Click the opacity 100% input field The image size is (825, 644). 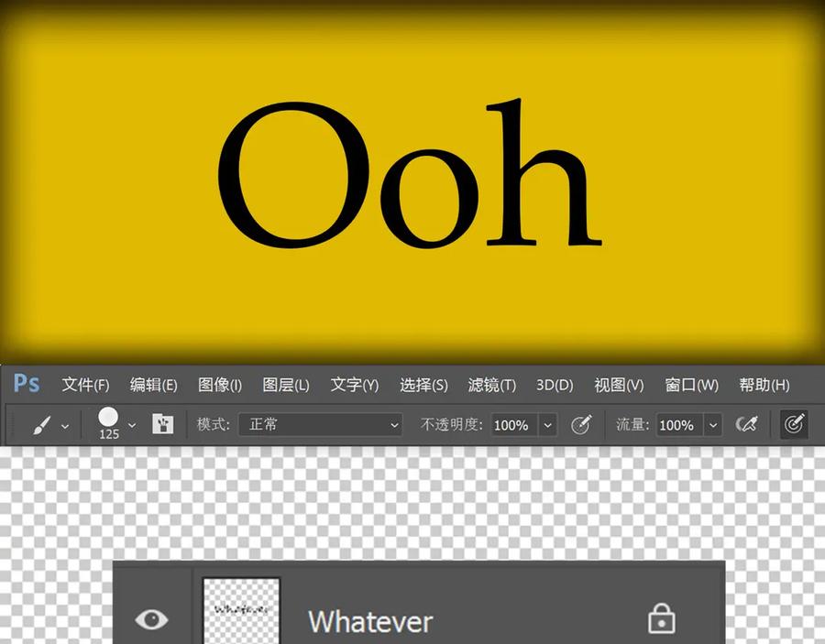pos(514,425)
